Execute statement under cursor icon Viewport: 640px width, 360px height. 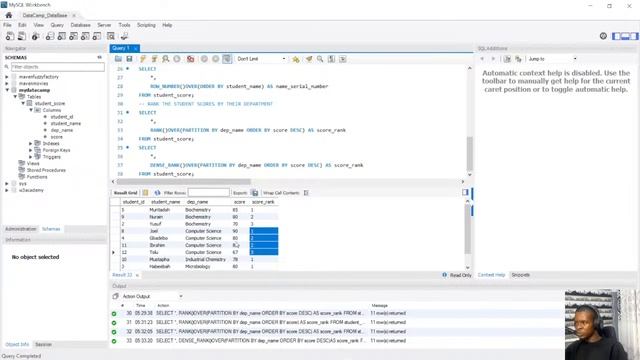click(x=154, y=59)
